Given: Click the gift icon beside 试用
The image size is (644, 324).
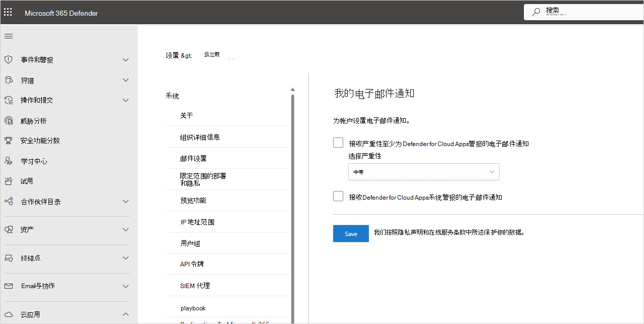Looking at the screenshot, I should pyautogui.click(x=8, y=181).
